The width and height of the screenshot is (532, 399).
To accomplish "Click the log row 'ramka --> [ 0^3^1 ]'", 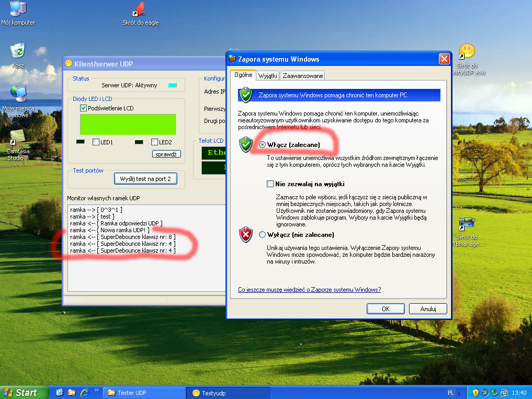I will 96,210.
